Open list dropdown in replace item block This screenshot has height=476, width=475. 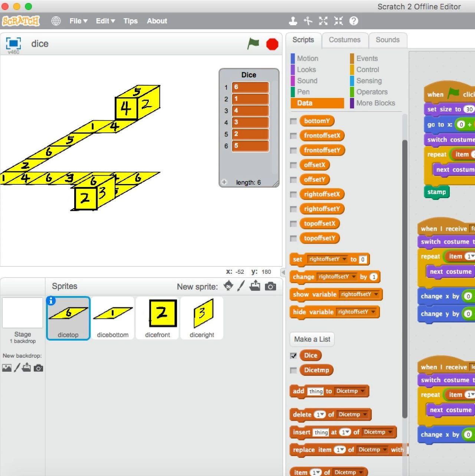point(372,449)
